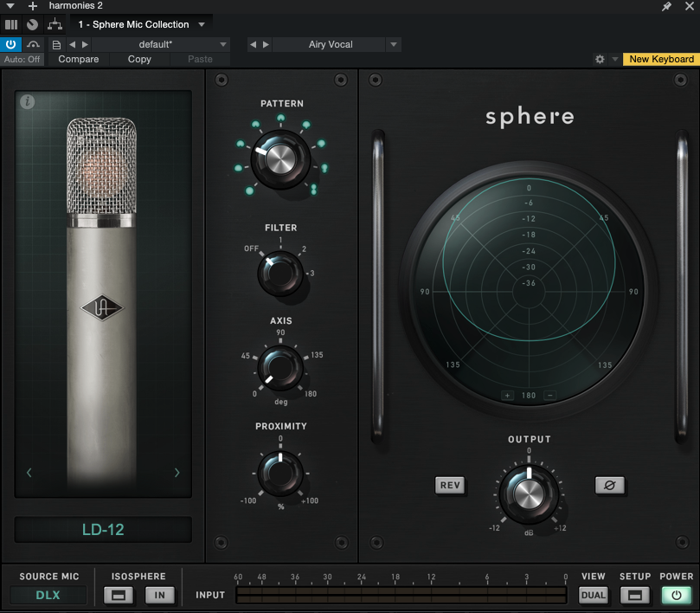This screenshot has height=613, width=700.
Task: Click the output +12 label
Action: pos(560,528)
